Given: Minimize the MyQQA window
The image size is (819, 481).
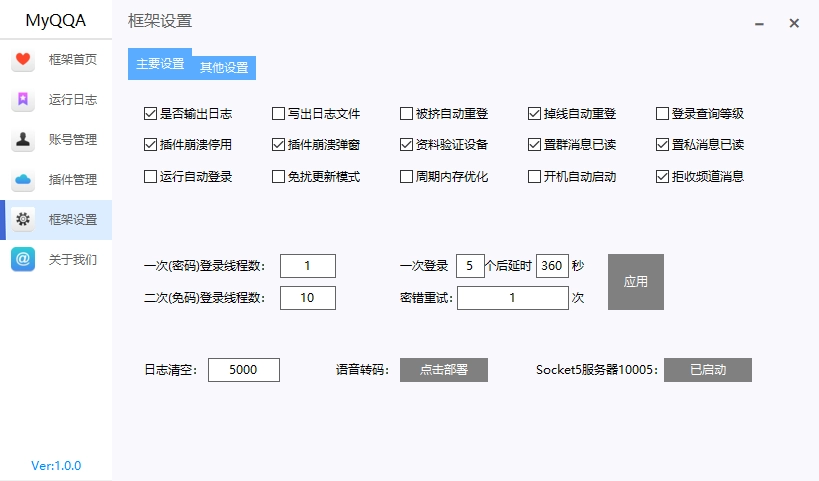Looking at the screenshot, I should tap(760, 23).
